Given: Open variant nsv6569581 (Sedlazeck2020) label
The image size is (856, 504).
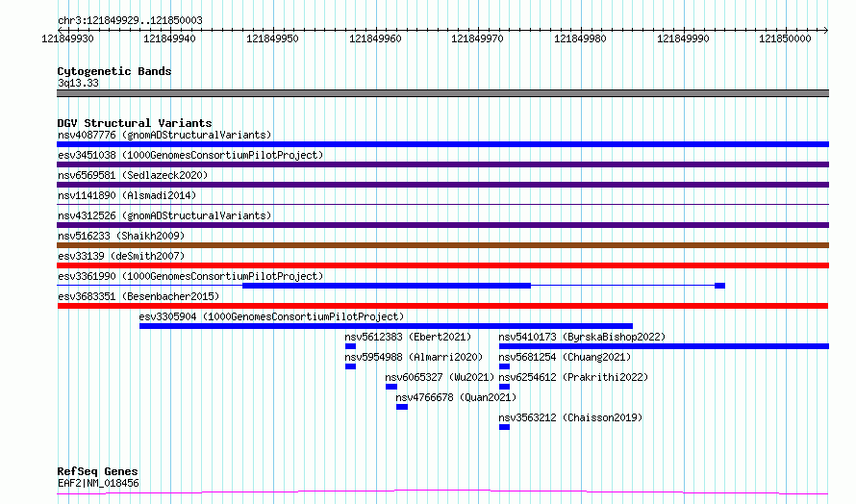Looking at the screenshot, I should (x=133, y=175).
